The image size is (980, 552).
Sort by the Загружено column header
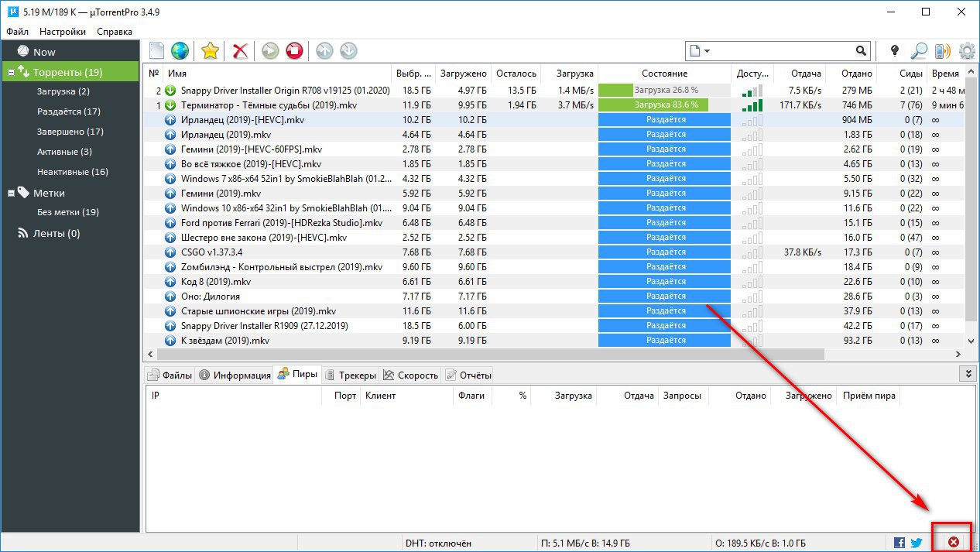click(463, 73)
